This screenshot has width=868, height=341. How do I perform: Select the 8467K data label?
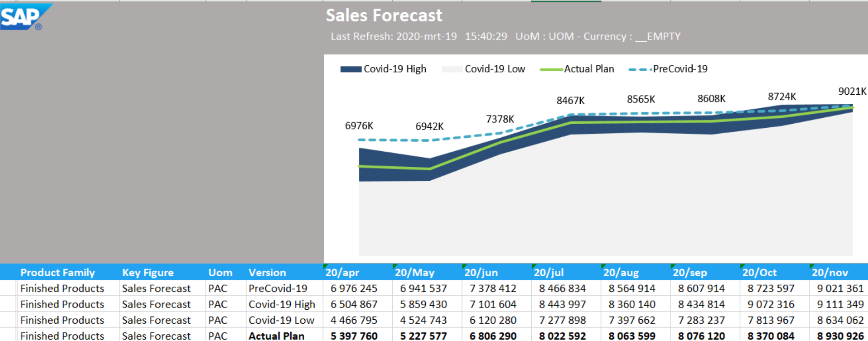570,101
